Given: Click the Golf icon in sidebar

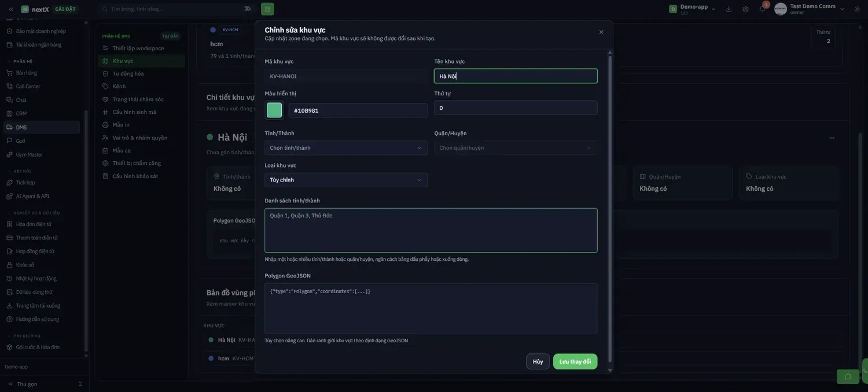Looking at the screenshot, I should [9, 141].
